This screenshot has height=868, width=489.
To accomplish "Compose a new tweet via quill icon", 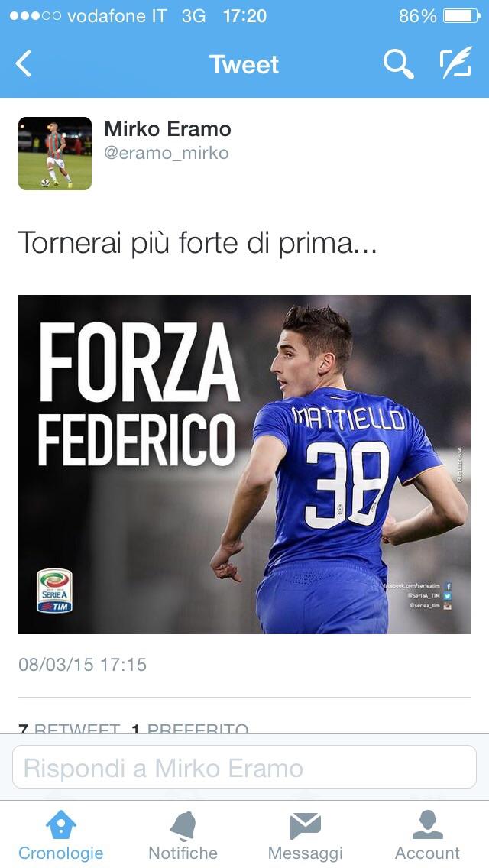I will tap(456, 62).
